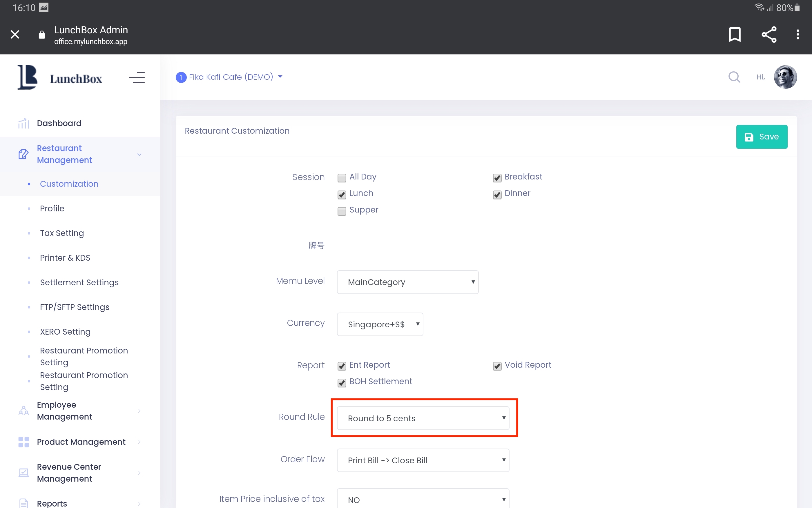The height and width of the screenshot is (508, 812).
Task: Switch restaurant via Fika Kafi Cafe selector
Action: click(x=231, y=77)
